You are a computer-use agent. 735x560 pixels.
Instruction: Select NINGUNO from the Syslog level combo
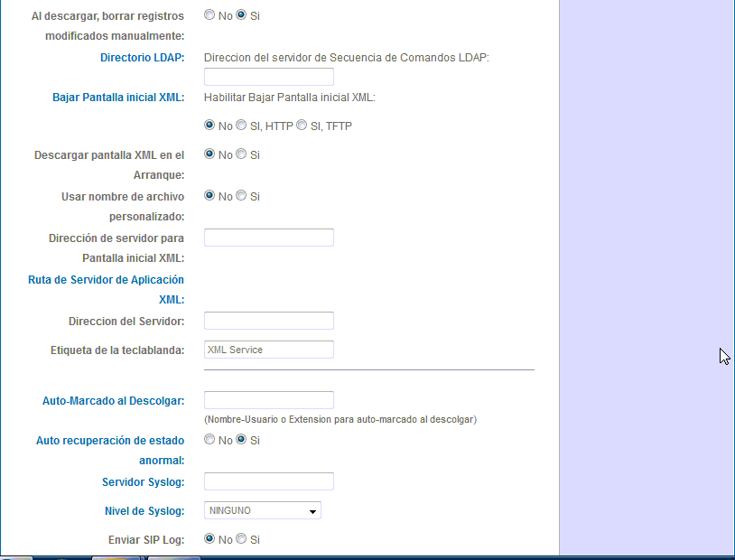click(262, 510)
